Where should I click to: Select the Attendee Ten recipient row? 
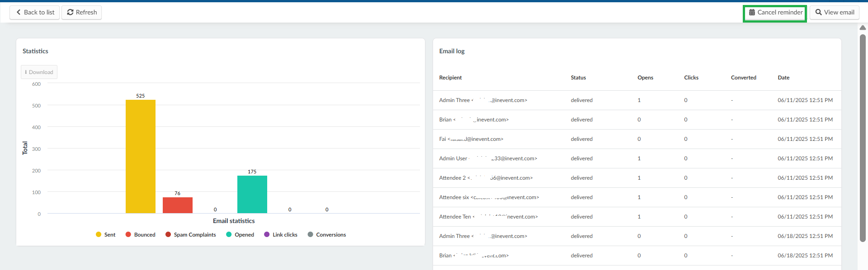(637, 217)
